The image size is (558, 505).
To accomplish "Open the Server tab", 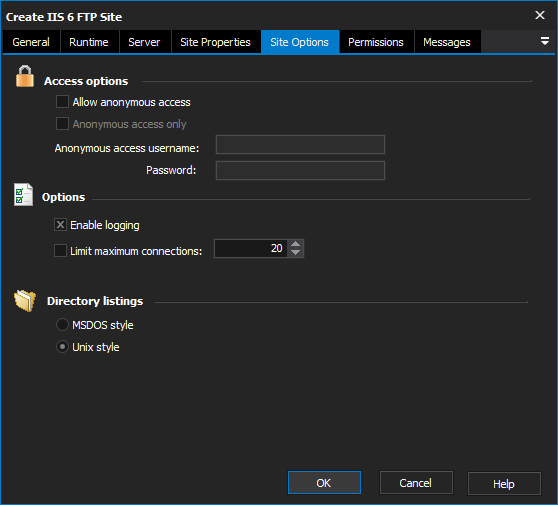I will (145, 42).
